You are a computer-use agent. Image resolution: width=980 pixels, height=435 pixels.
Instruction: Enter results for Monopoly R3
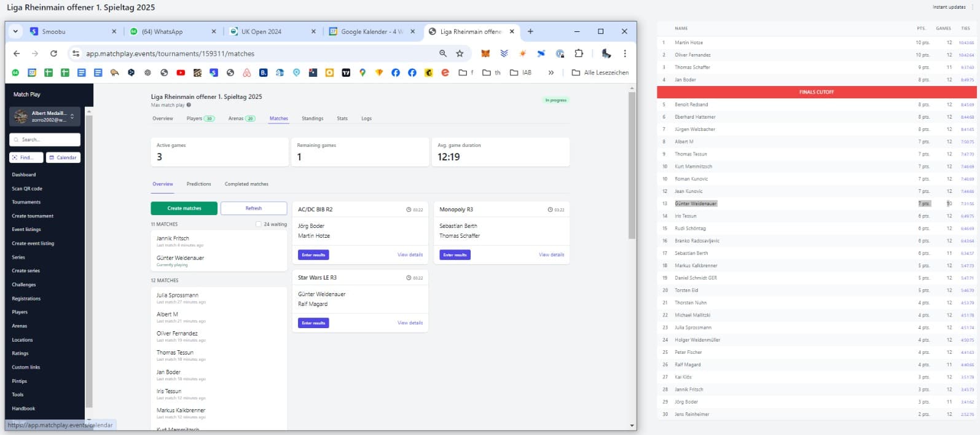coord(455,254)
